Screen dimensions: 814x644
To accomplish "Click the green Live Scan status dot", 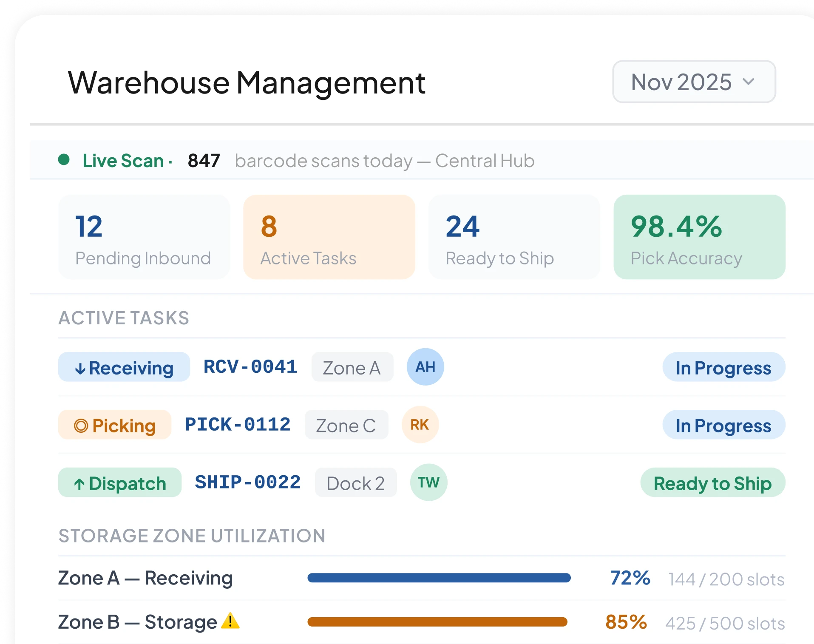I will pos(64,160).
